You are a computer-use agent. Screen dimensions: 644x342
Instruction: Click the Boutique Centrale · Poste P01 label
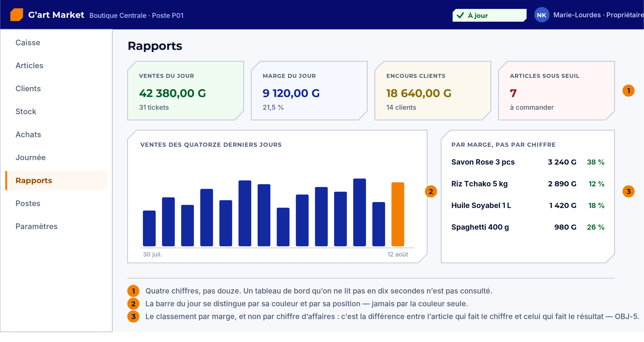pos(137,15)
